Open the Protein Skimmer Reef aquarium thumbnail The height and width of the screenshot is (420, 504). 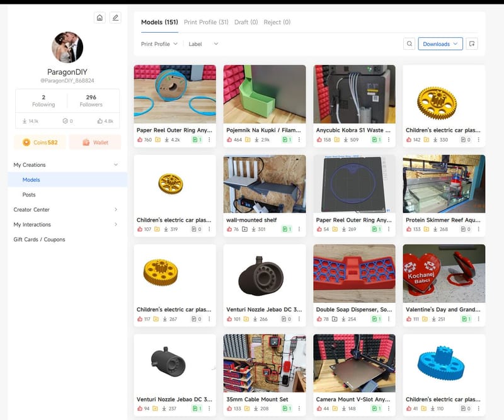(444, 184)
